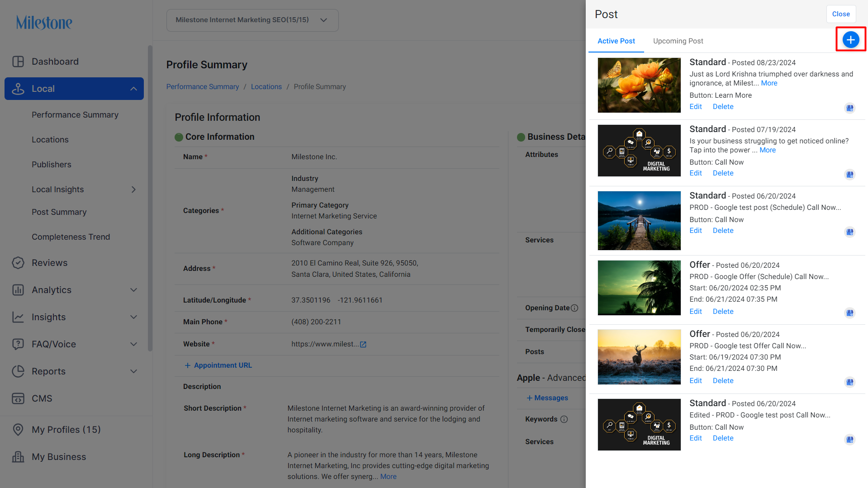868x488 pixels.
Task: Click Google Business icon on 08/23/2024 post
Action: pos(850,108)
